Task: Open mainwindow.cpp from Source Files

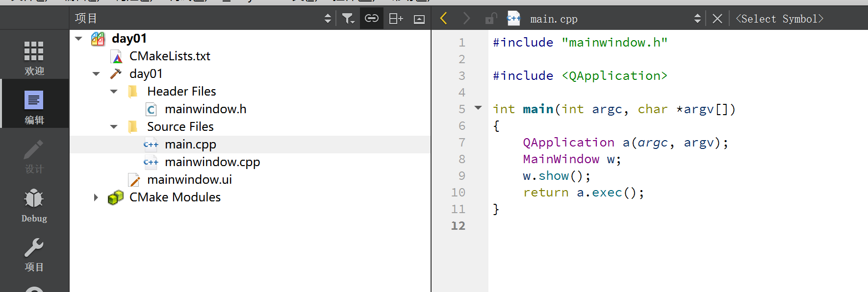Action: coord(212,162)
